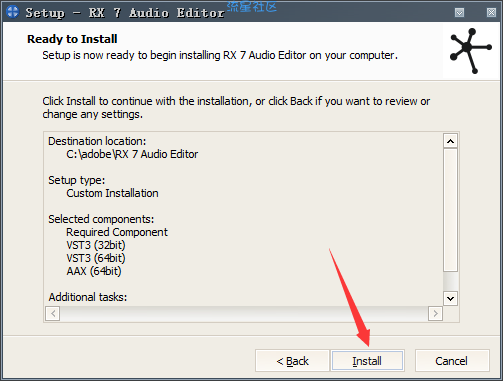Minimize the RX 7 setup window
This screenshot has width=503, height=381.
pos(459,13)
